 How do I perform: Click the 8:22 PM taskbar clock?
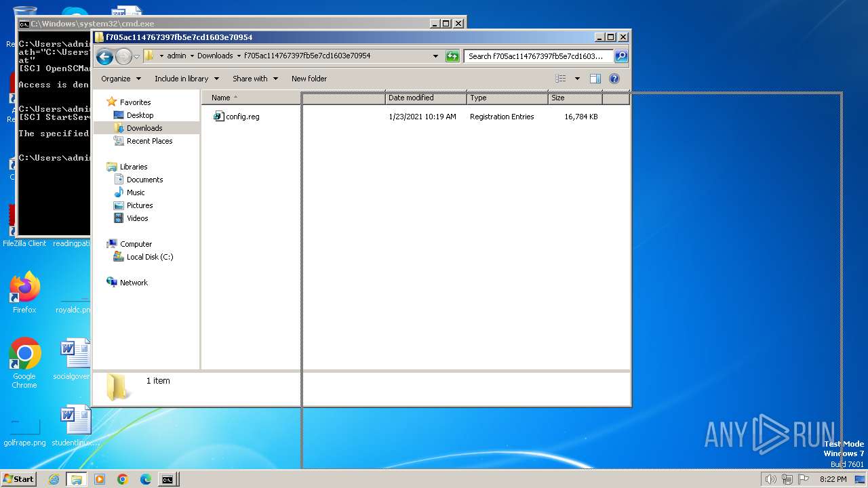click(x=833, y=479)
